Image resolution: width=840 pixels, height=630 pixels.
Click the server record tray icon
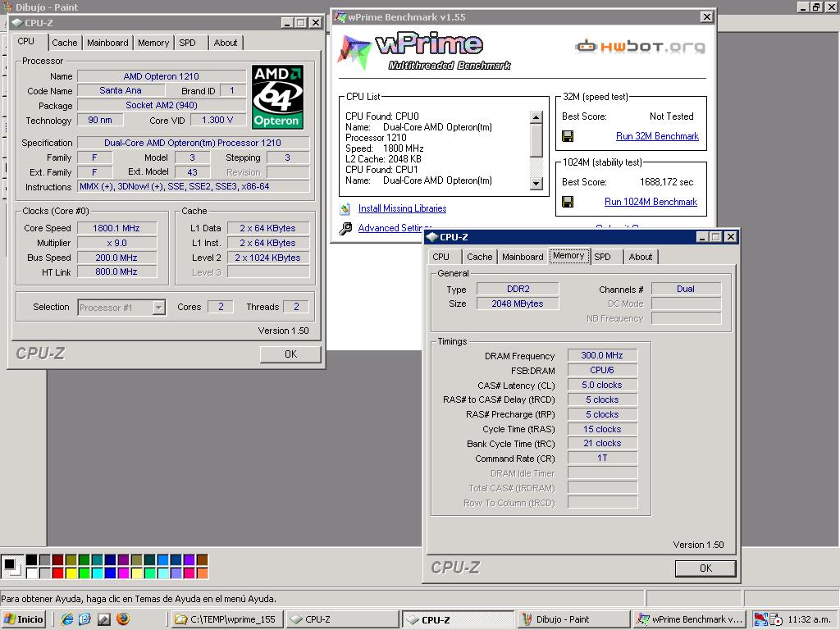point(776,620)
